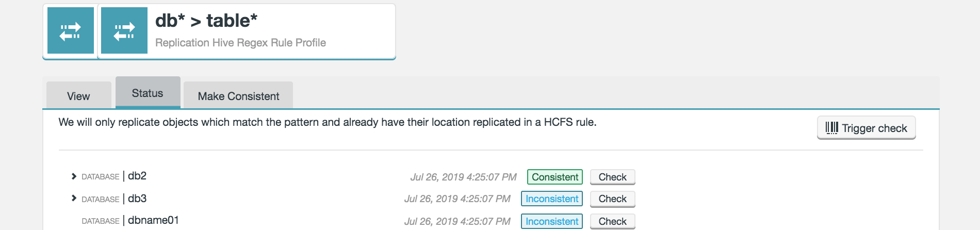
Task: Click the "db* > table*" rule title
Action: coord(206,21)
